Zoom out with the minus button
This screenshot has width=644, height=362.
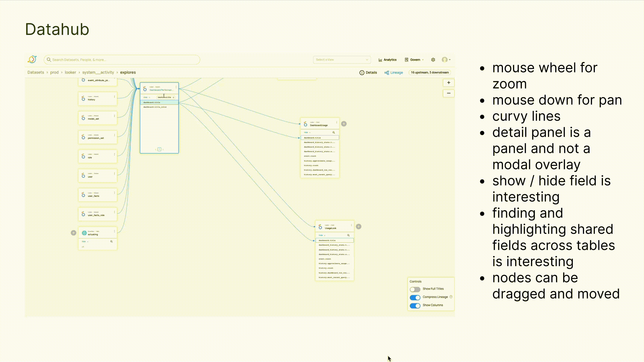449,93
